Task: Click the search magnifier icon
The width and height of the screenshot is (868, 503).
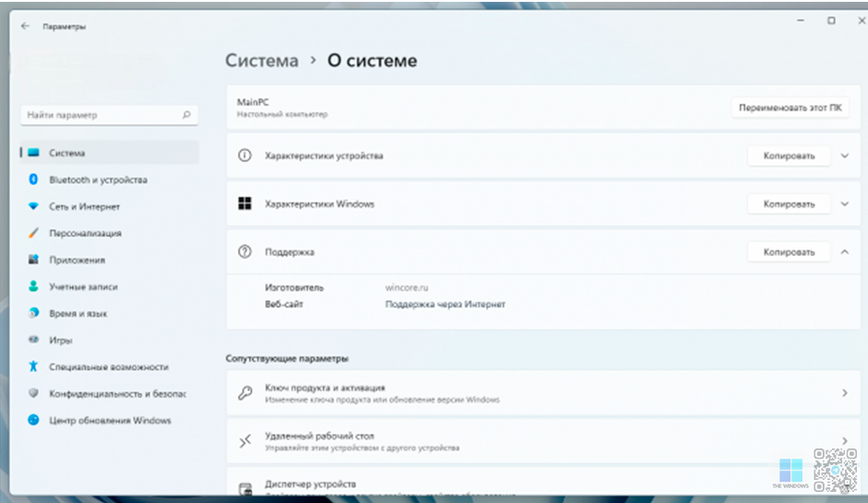Action: pos(187,115)
